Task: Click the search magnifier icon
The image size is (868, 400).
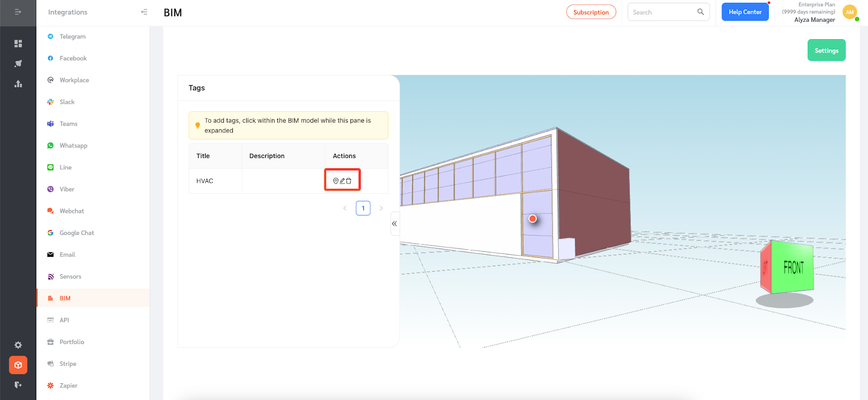Action: click(700, 12)
